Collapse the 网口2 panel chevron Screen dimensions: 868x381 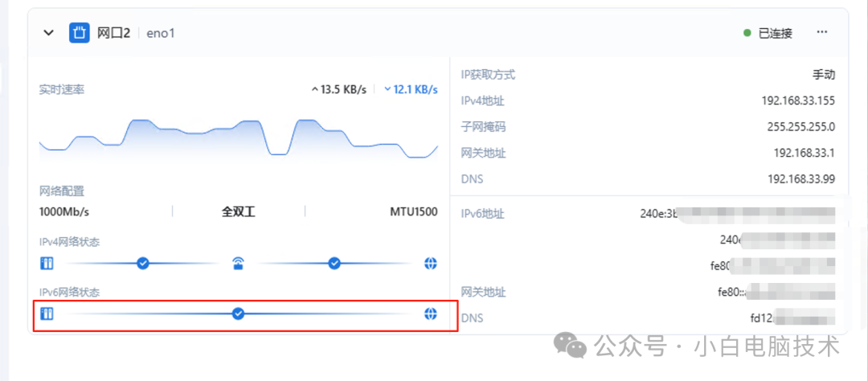click(49, 33)
